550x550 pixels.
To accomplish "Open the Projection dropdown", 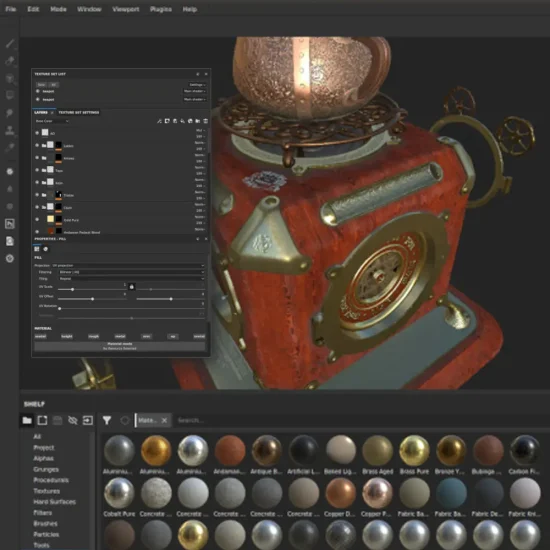I will [x=128, y=266].
